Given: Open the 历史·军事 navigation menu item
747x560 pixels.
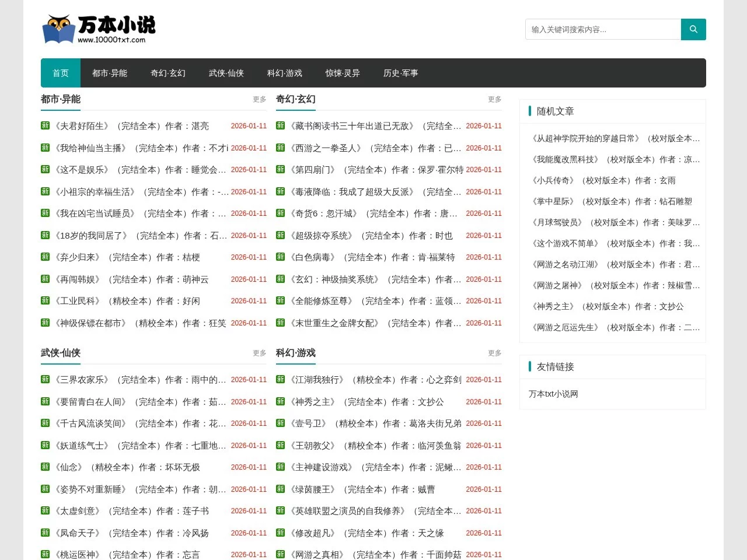Looking at the screenshot, I should click(401, 73).
